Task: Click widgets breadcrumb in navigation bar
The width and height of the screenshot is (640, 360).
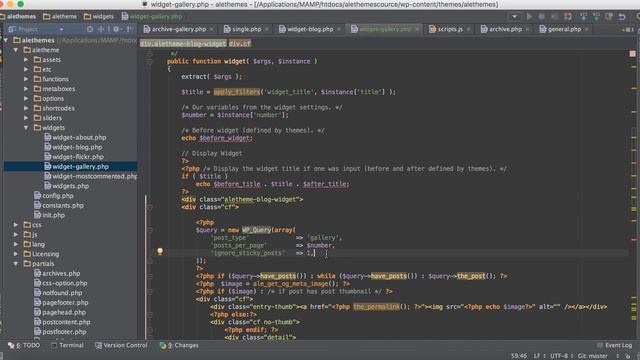Action: pyautogui.click(x=99, y=17)
